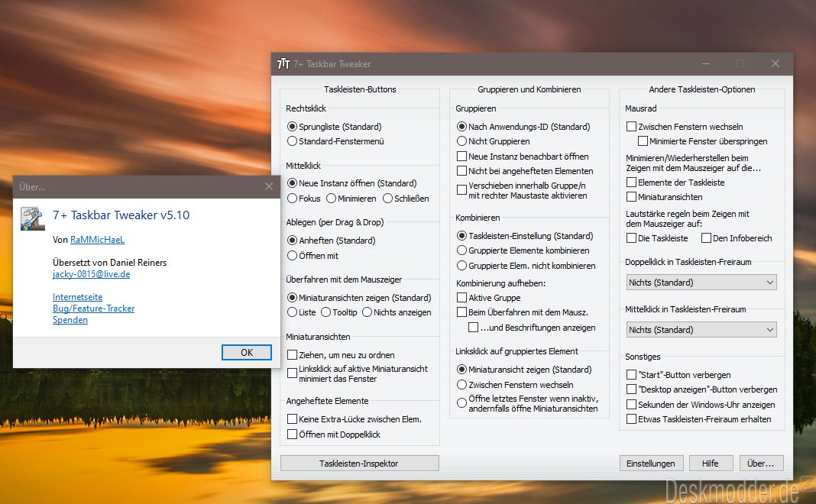The height and width of the screenshot is (504, 816).
Task: Minimize the 7+ Taskbar Tweaker window
Action: point(706,63)
